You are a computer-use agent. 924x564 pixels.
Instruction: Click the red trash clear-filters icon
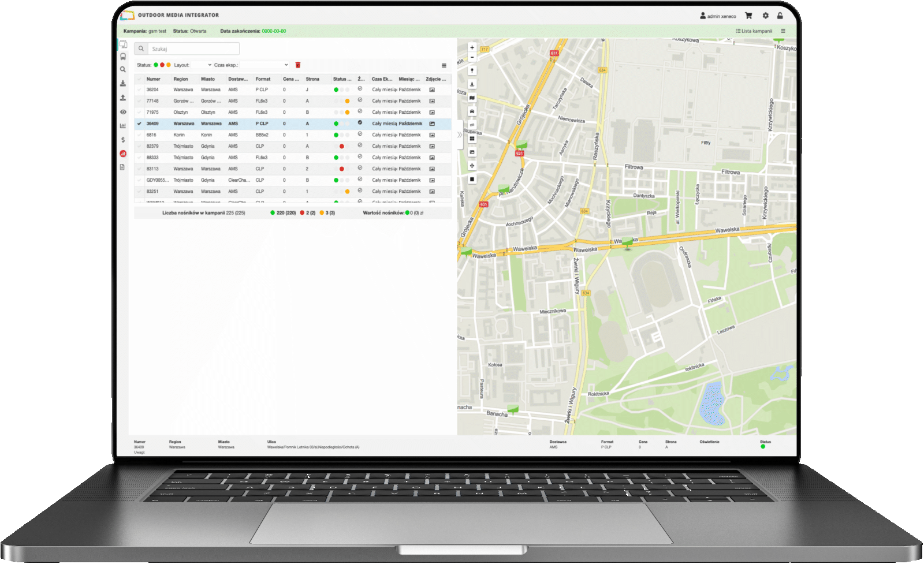click(x=298, y=65)
